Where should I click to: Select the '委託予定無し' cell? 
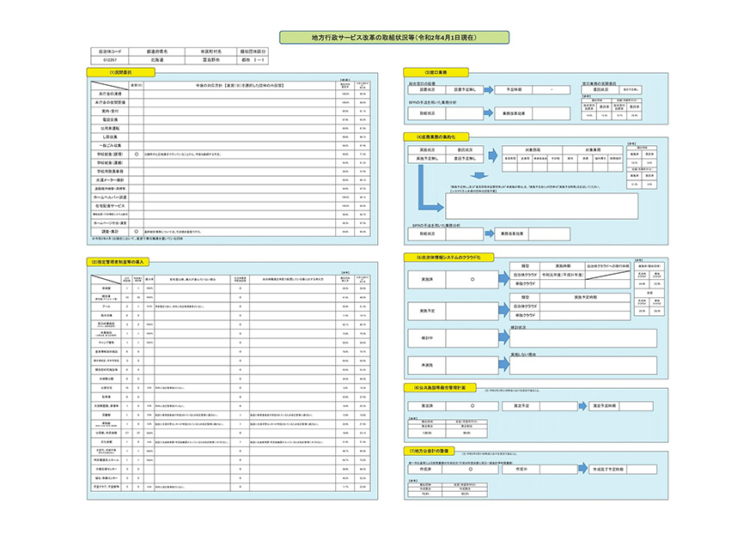tap(464, 159)
